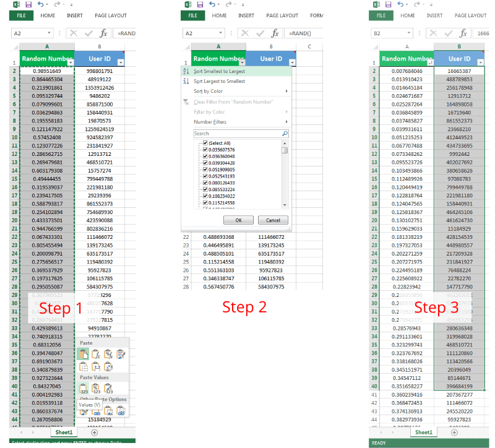Click up arrow of filter list scrollbar

click(285, 144)
